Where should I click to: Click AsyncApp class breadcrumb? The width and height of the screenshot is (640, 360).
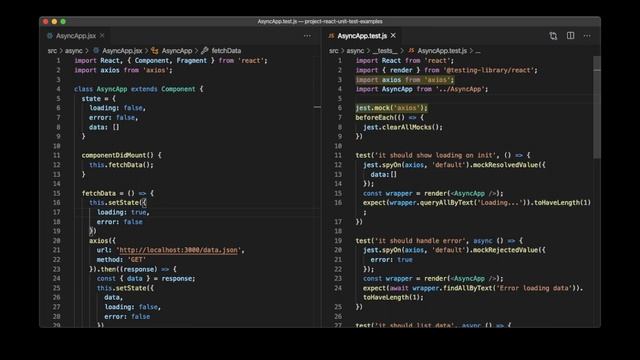click(177, 51)
